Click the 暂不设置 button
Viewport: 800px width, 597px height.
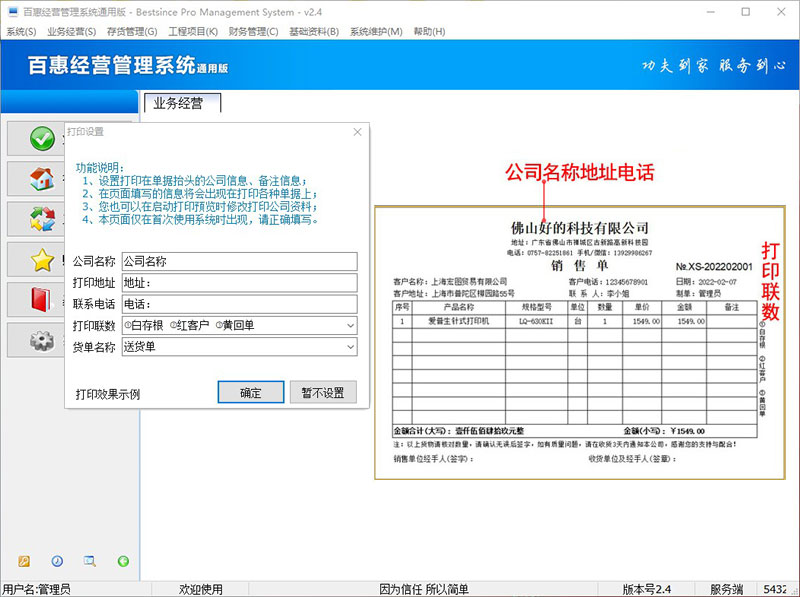[x=323, y=392]
